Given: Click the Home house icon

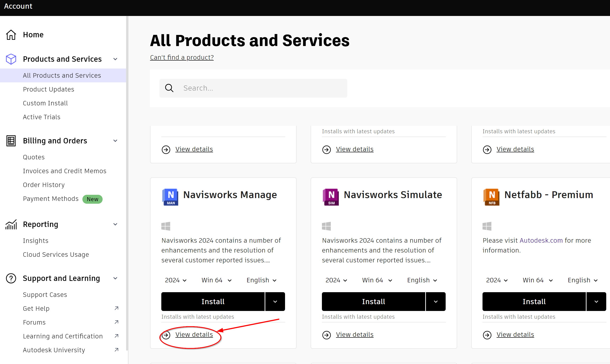Looking at the screenshot, I should pyautogui.click(x=11, y=34).
